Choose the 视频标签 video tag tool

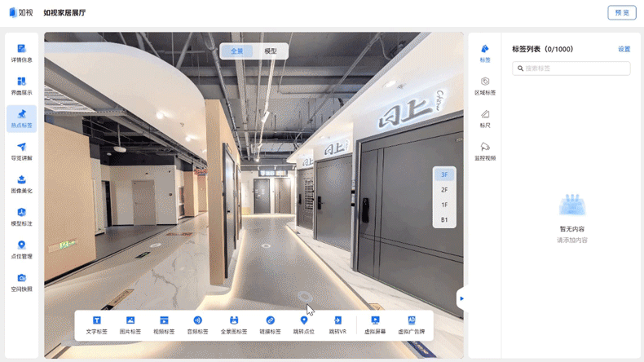pyautogui.click(x=164, y=324)
